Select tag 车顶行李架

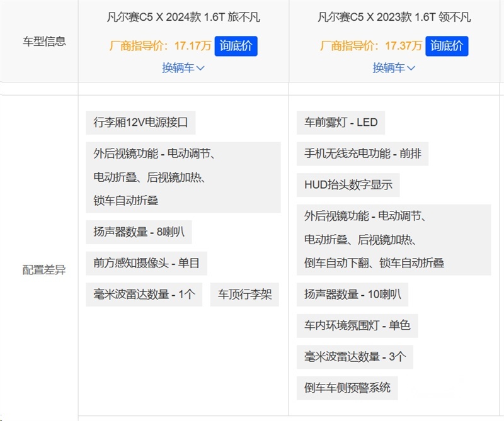point(244,294)
